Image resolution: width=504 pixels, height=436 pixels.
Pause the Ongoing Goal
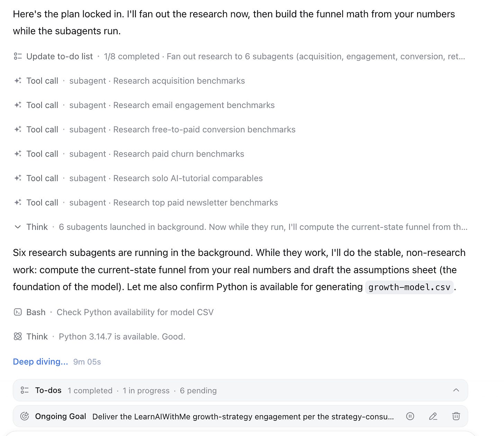click(410, 416)
